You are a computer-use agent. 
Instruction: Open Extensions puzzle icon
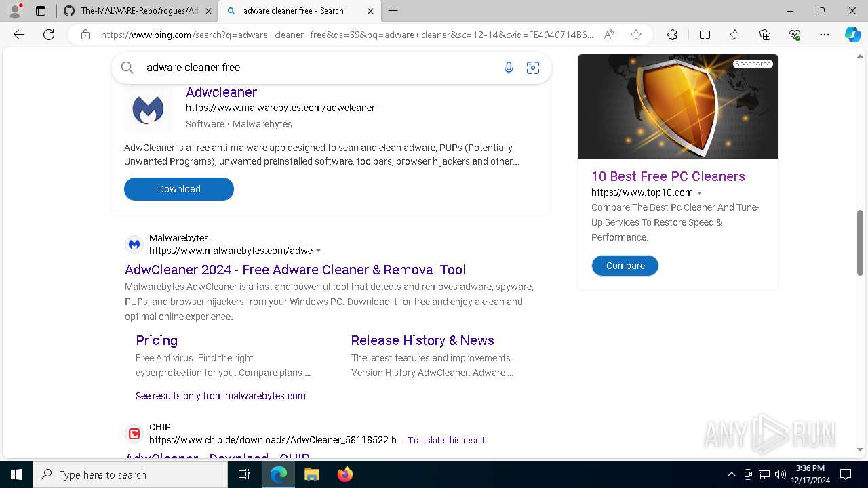coord(672,35)
